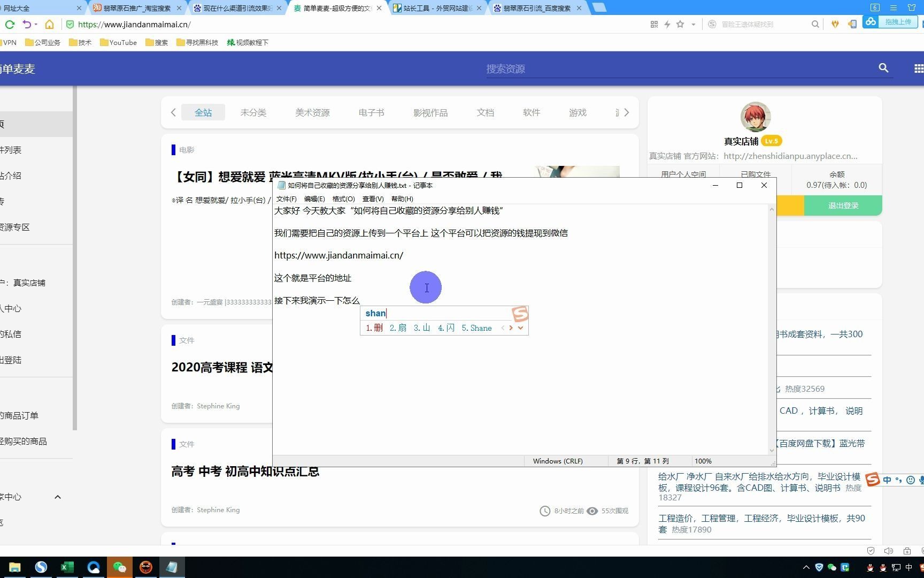Go to next IME candidate page arrow

(511, 328)
